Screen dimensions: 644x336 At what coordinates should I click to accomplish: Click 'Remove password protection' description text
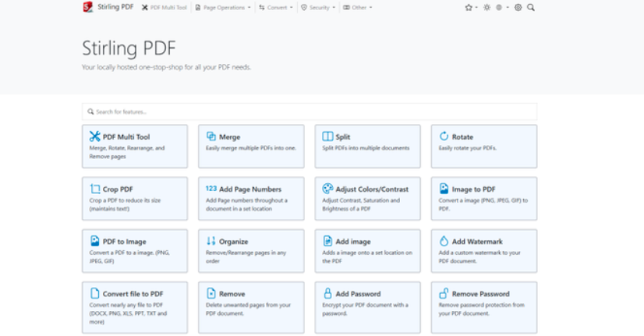coord(481,309)
